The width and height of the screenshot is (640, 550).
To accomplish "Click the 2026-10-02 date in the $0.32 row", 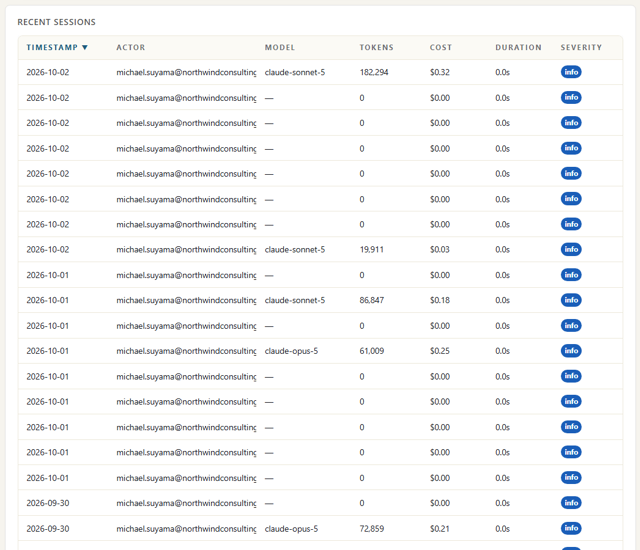I will 48,72.
